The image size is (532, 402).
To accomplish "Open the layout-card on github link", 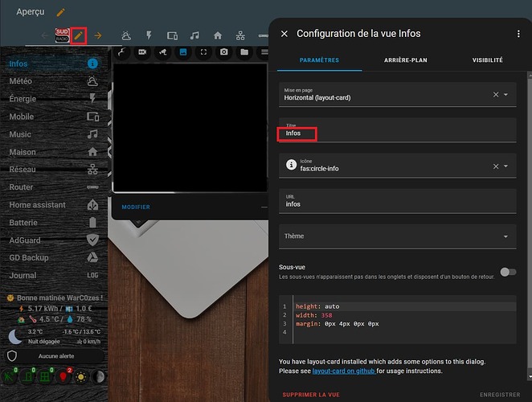I will 344,371.
